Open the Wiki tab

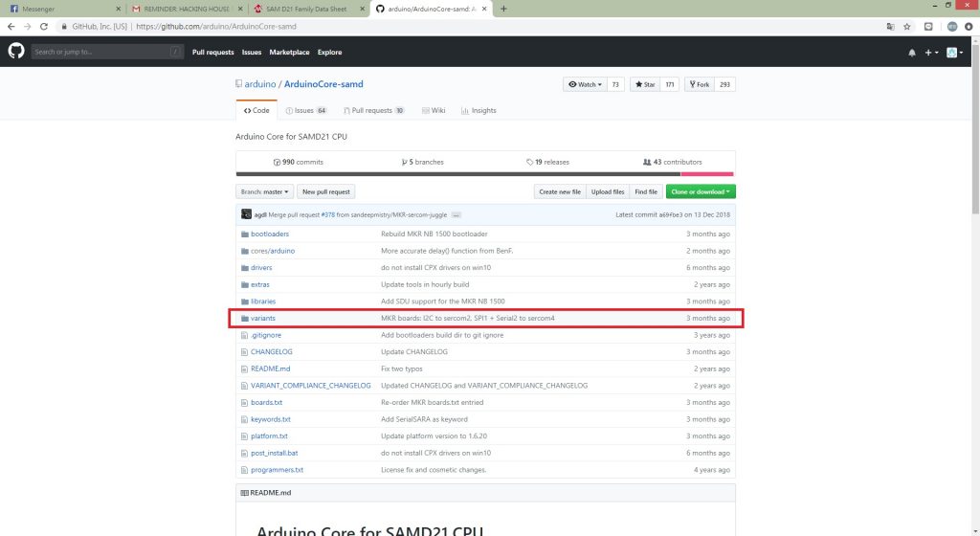[x=434, y=111]
